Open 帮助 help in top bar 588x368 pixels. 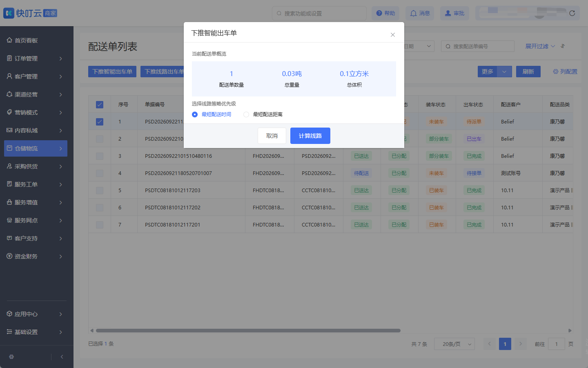(385, 13)
